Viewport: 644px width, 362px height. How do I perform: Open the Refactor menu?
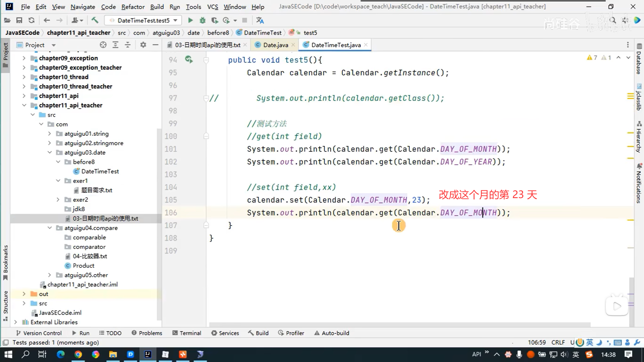tap(133, 7)
